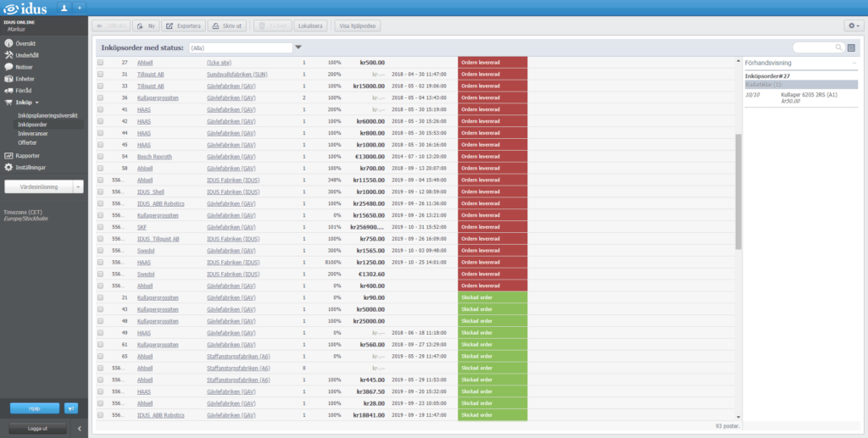Tick the checkbox for the IDUS_Shell order row
Viewport: 868px width, 438px height.
pos(100,192)
